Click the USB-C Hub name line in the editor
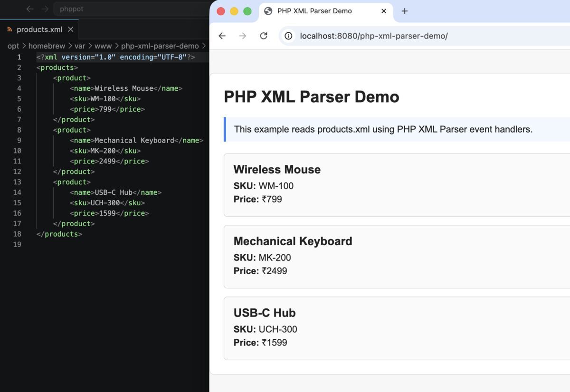 115,192
